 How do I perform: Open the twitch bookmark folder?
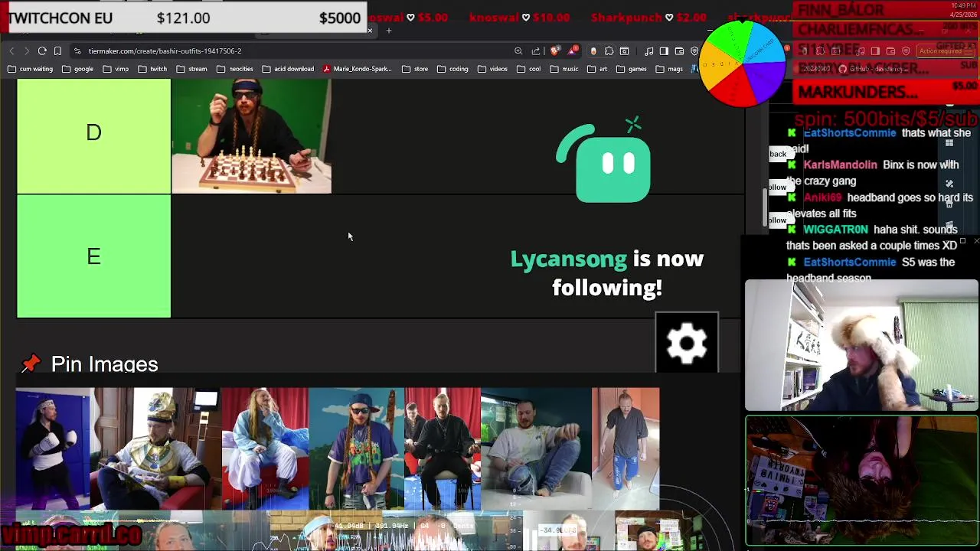pos(154,69)
